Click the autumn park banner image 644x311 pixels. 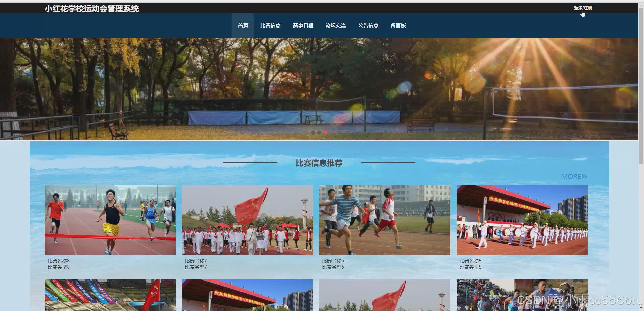(319, 89)
